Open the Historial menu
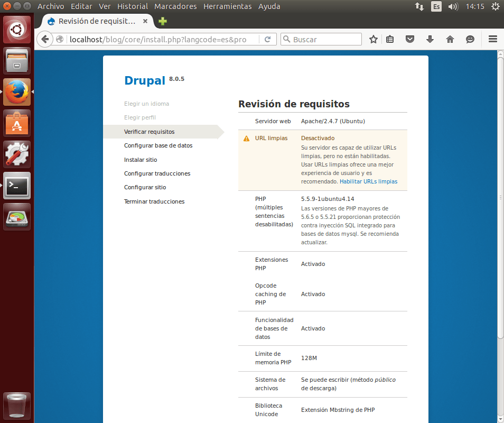The height and width of the screenshot is (423, 504). point(133,6)
